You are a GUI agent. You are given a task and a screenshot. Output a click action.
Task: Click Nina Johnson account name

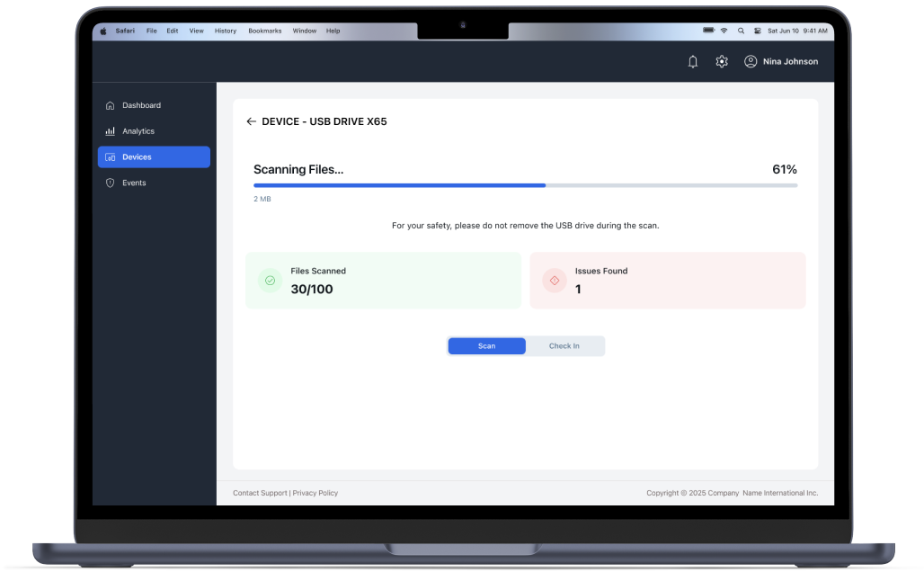(x=790, y=61)
